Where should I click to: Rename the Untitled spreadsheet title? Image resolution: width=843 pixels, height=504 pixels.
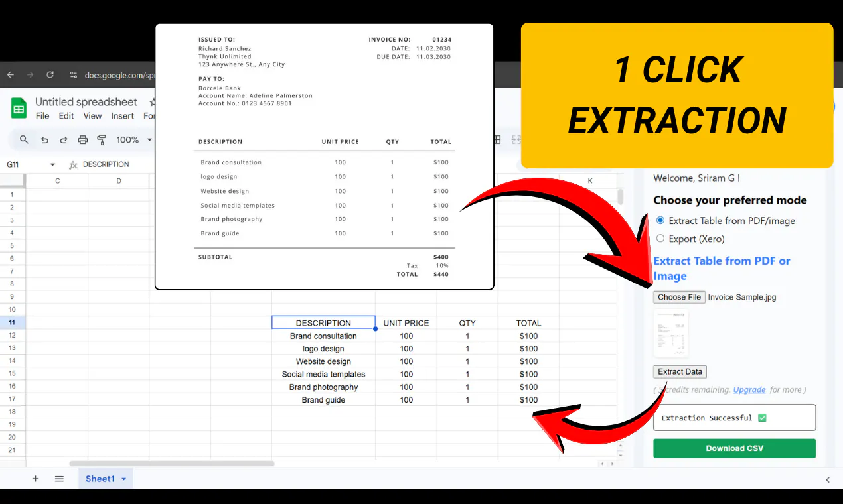[86, 101]
